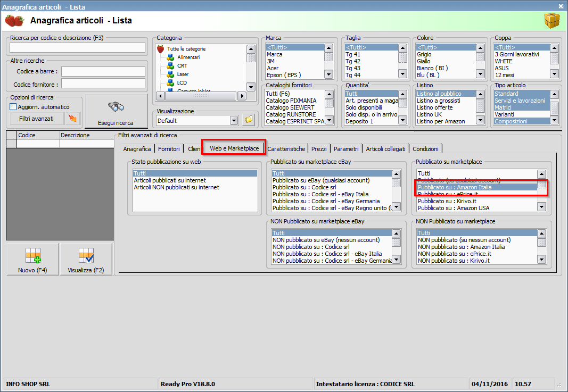The image size is (568, 392).
Task: Click the yellow folder icon beside Visualizzazione
Action: pyautogui.click(x=249, y=120)
